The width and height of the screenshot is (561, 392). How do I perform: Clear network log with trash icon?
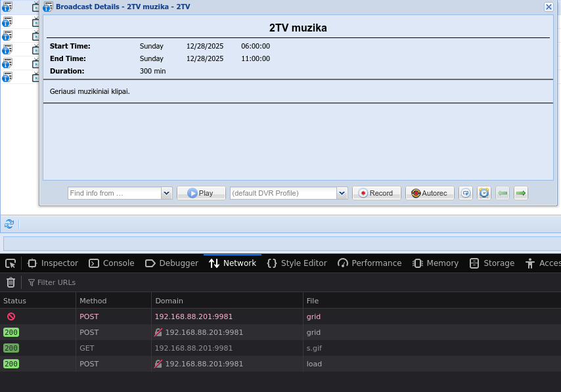pyautogui.click(x=11, y=282)
